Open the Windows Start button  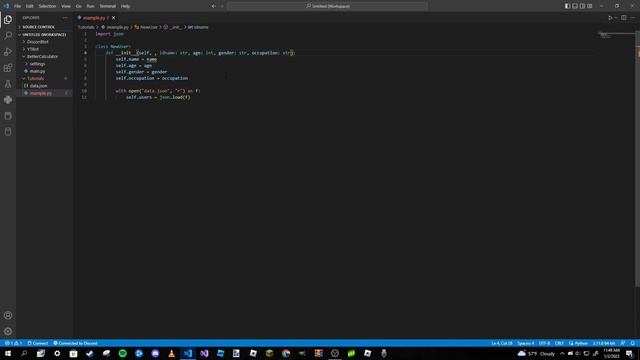tap(8, 353)
